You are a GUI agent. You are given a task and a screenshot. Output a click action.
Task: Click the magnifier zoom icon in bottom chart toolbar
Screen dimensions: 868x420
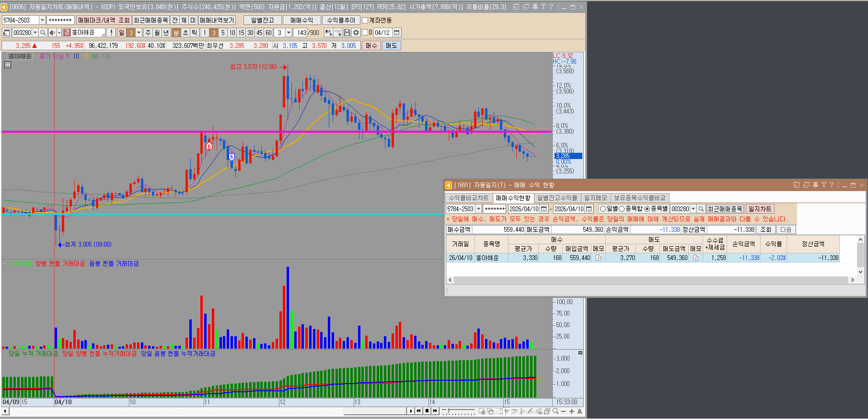(556, 411)
